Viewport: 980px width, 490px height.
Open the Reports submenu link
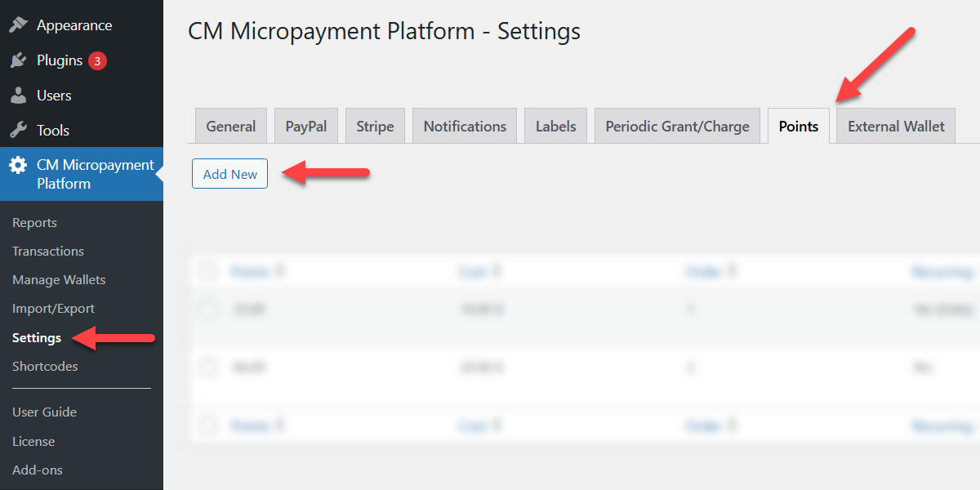click(34, 222)
